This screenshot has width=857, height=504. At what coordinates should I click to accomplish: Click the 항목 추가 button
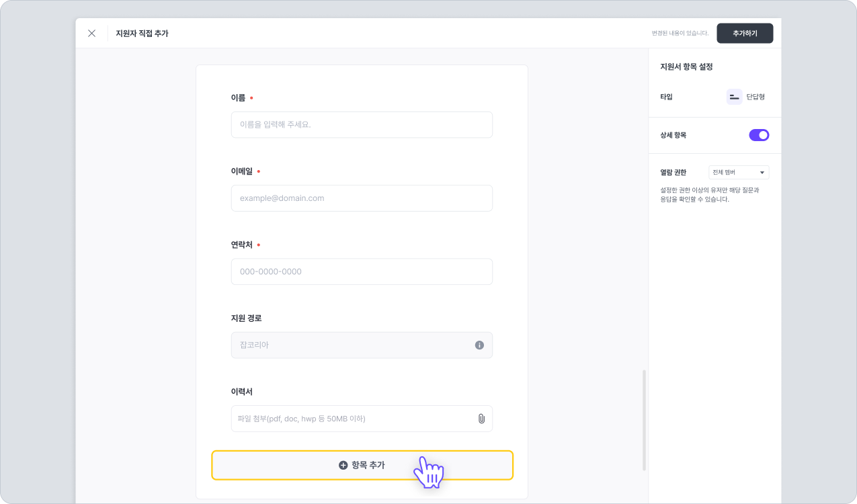(362, 465)
